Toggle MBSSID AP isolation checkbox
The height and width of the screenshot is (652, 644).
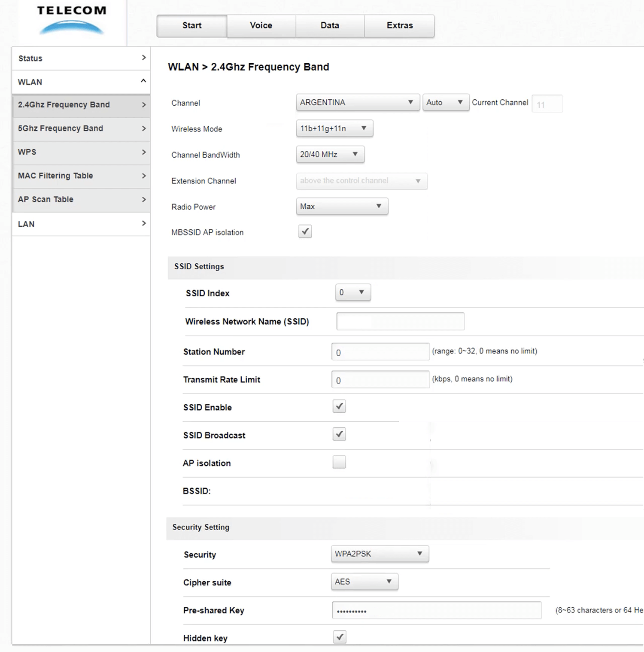click(305, 232)
